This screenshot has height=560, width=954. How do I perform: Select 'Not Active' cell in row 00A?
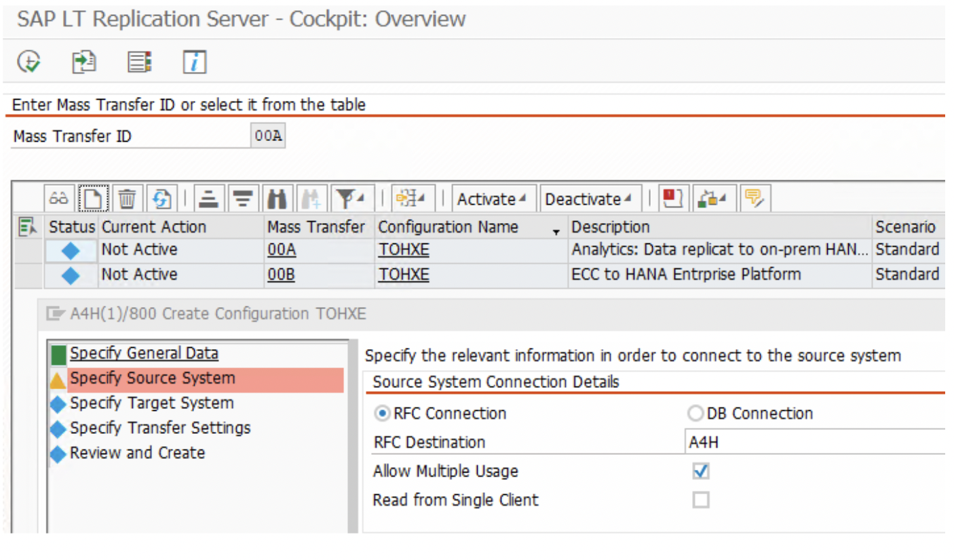(x=181, y=250)
